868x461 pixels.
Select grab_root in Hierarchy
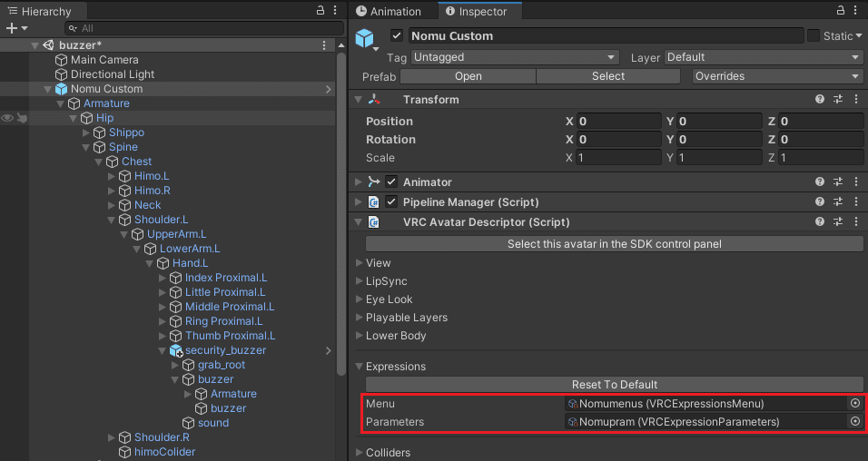222,365
